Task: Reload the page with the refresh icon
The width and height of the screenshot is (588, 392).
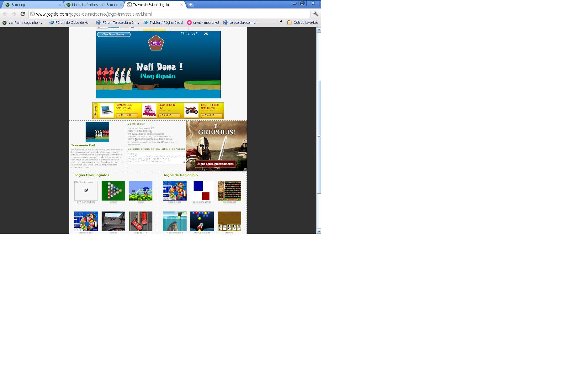Action: (x=23, y=14)
